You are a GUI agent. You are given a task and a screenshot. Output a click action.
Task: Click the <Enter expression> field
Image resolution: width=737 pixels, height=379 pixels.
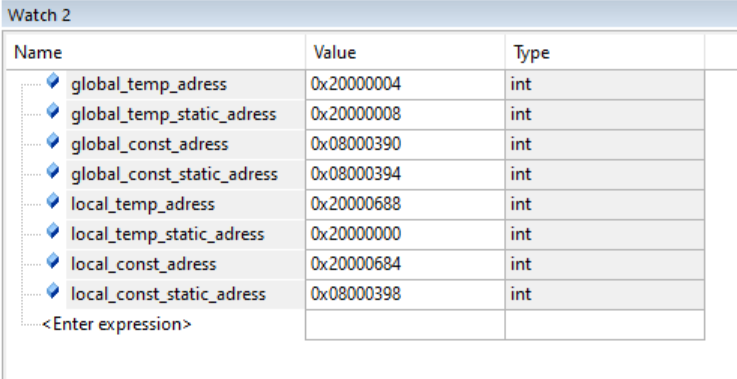117,324
